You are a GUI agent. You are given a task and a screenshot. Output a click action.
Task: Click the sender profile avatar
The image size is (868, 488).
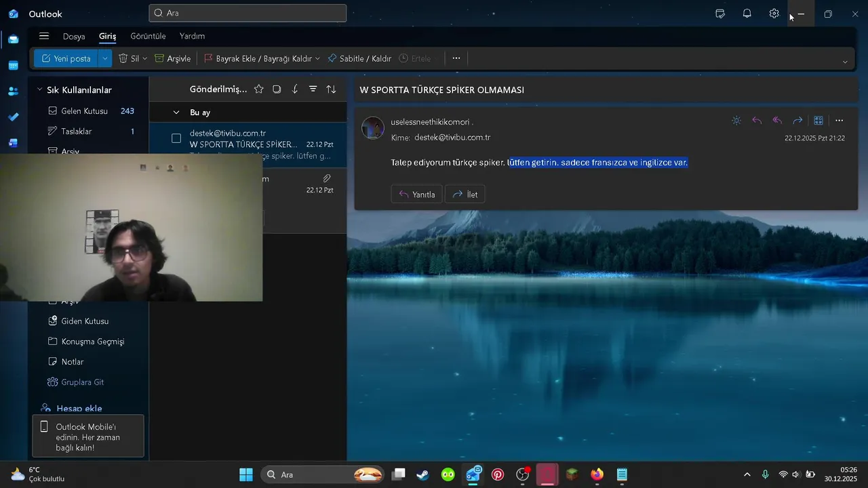tap(373, 127)
